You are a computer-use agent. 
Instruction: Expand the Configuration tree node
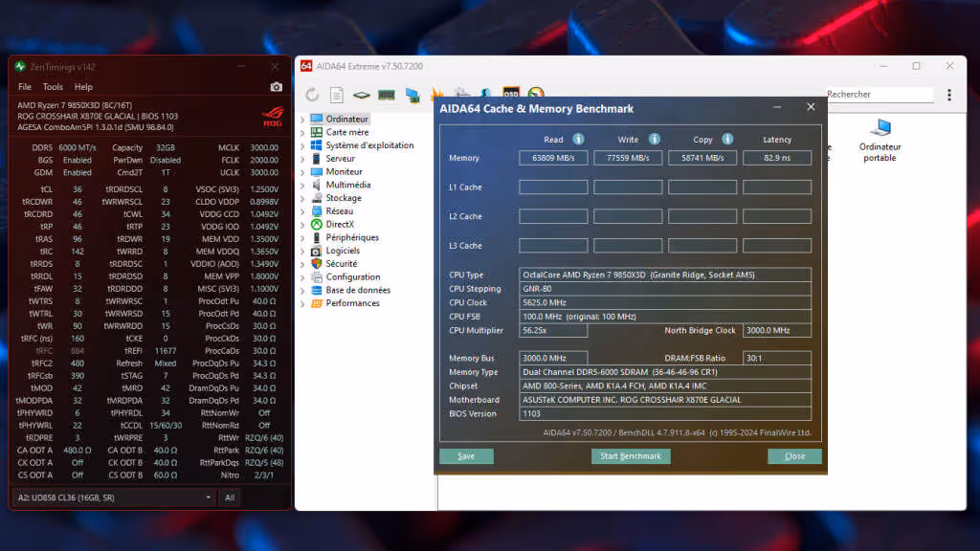(303, 276)
